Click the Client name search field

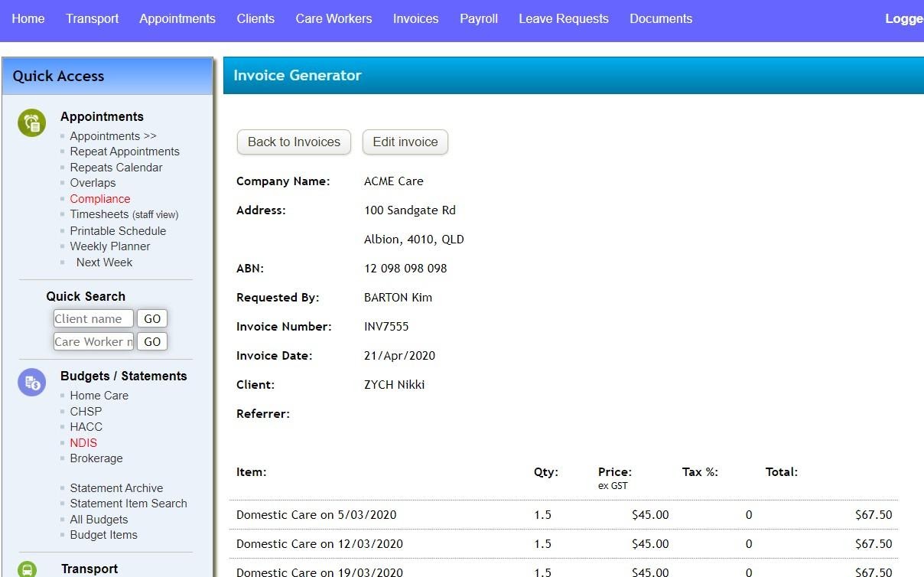(93, 318)
